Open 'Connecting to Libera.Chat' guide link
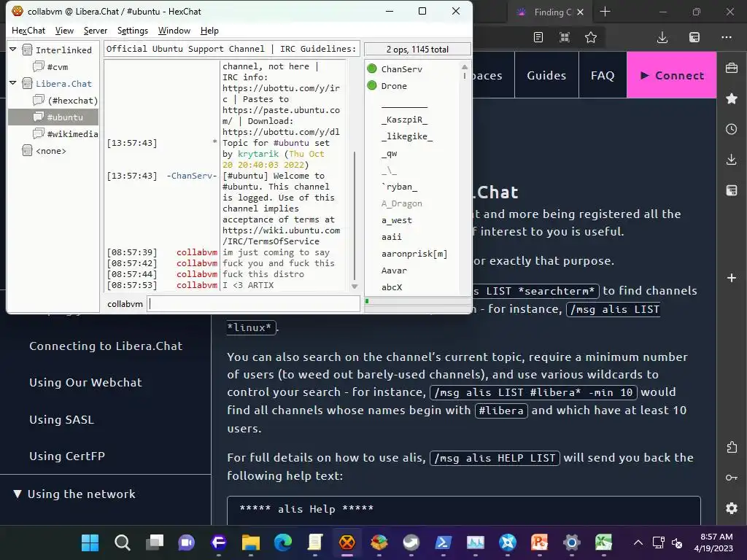This screenshot has height=560, width=747. [x=106, y=346]
